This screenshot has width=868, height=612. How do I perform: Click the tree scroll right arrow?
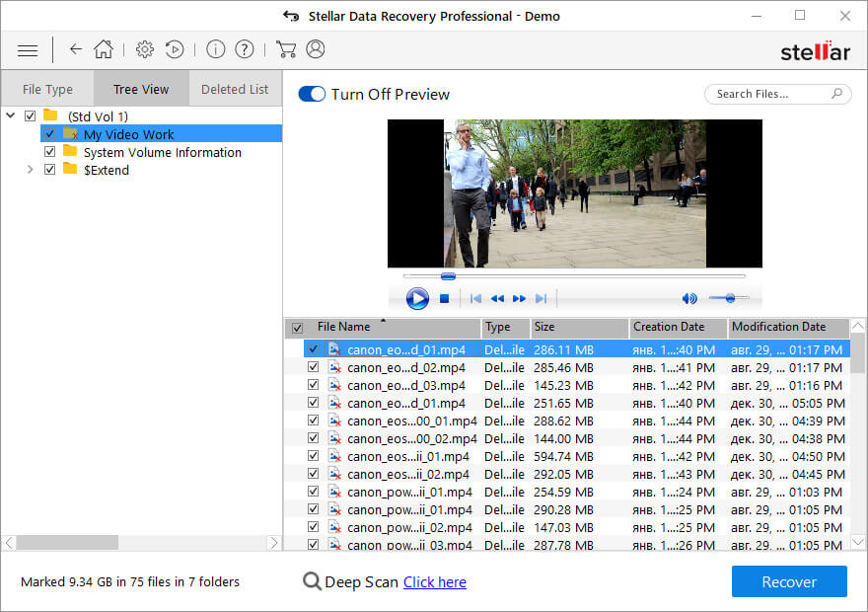[x=273, y=542]
